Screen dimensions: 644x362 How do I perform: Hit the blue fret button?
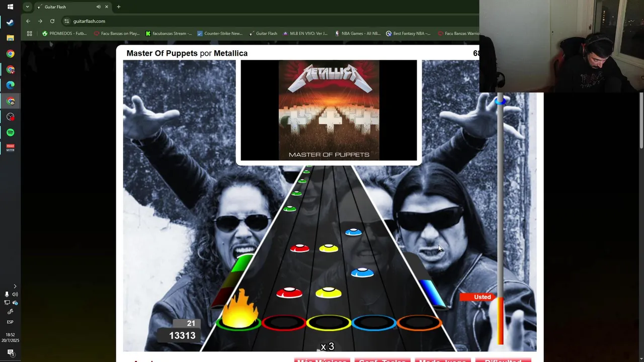374,323
